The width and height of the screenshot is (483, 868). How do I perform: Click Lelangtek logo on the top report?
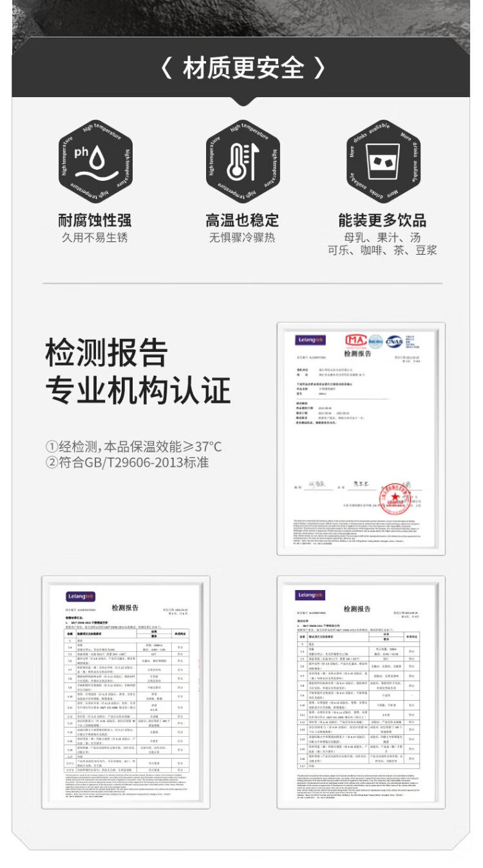(311, 340)
